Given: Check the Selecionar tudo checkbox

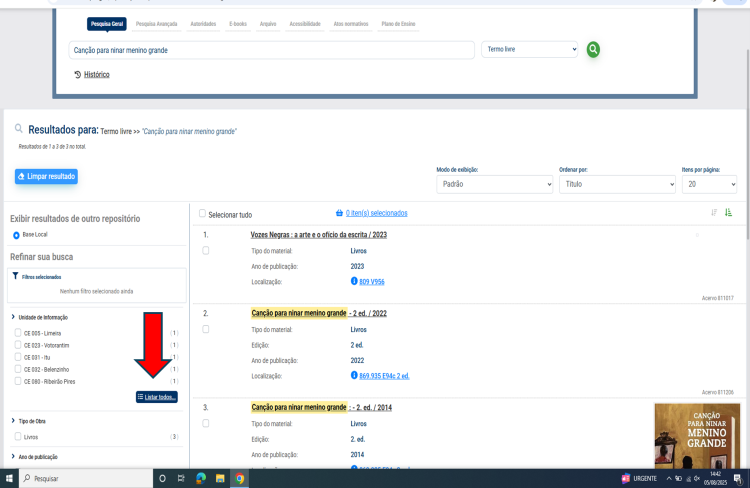Looking at the screenshot, I should click(x=202, y=214).
